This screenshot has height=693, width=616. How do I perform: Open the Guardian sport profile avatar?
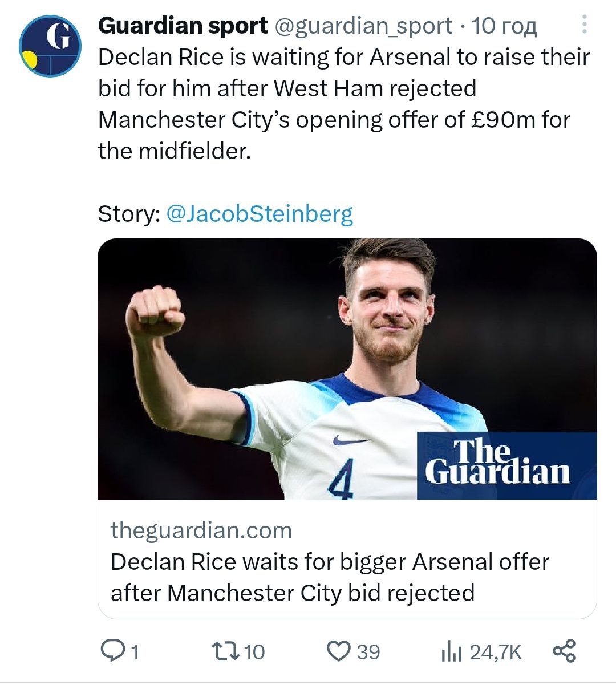coord(50,46)
